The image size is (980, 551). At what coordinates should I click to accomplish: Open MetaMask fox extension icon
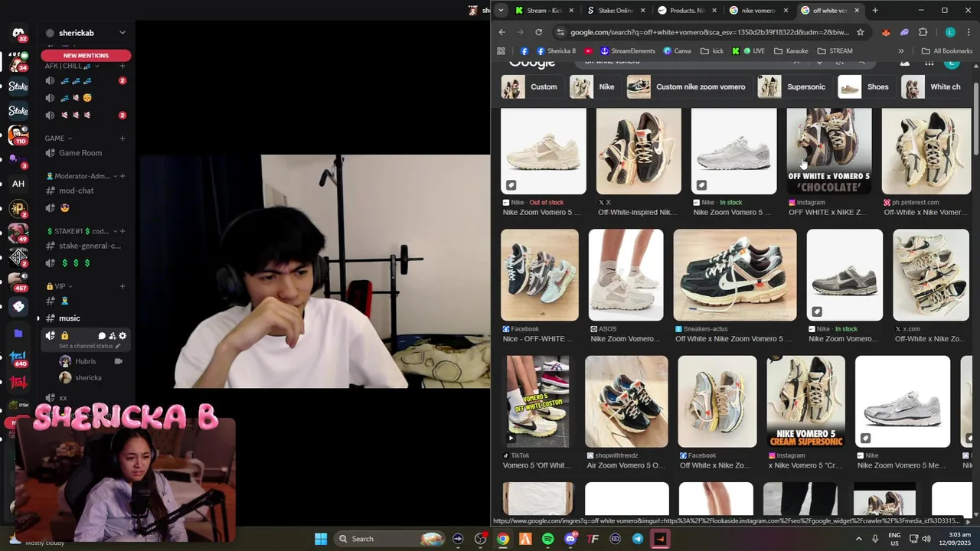pyautogui.click(x=886, y=32)
